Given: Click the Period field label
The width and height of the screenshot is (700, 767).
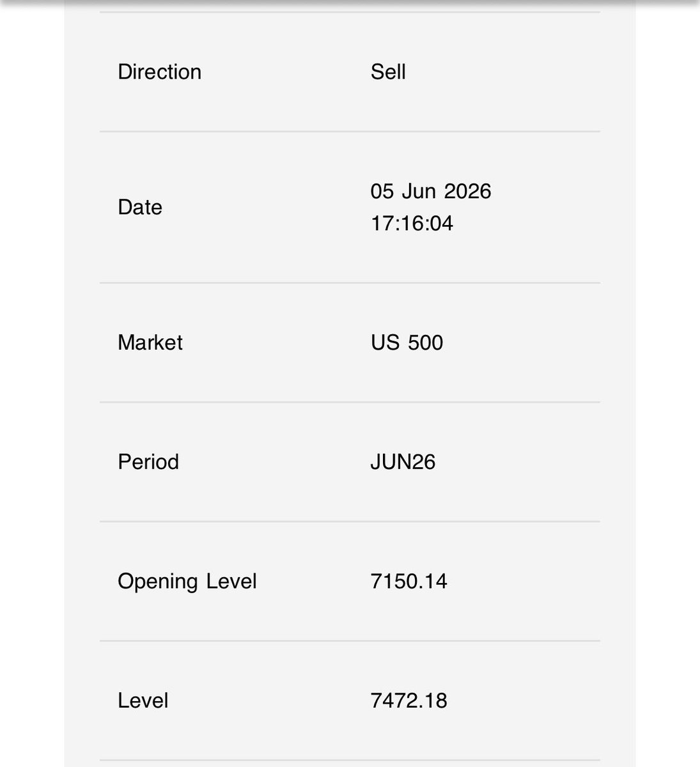Looking at the screenshot, I should (x=148, y=461).
